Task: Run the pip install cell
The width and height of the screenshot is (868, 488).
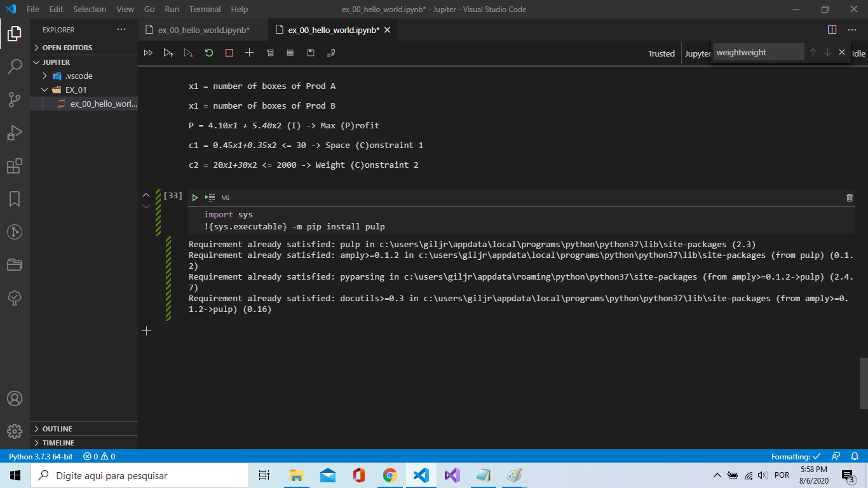Action: pyautogui.click(x=195, y=197)
